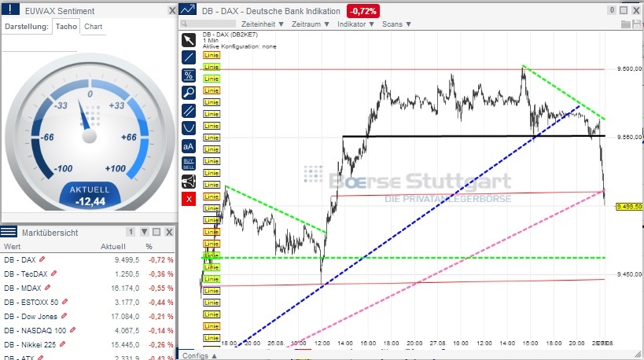Click the 0 button in chart window header
644x360 pixels.
tap(612, 10)
